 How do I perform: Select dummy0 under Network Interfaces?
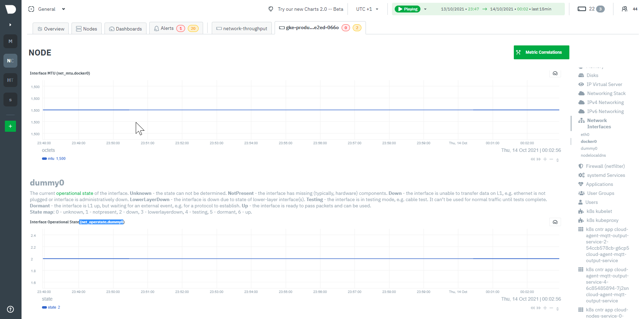(589, 148)
